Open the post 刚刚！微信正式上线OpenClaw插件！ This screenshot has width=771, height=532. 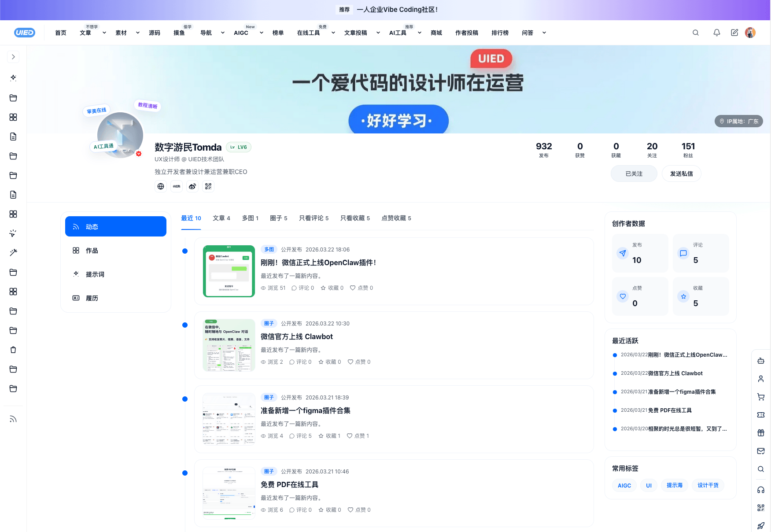pos(318,263)
